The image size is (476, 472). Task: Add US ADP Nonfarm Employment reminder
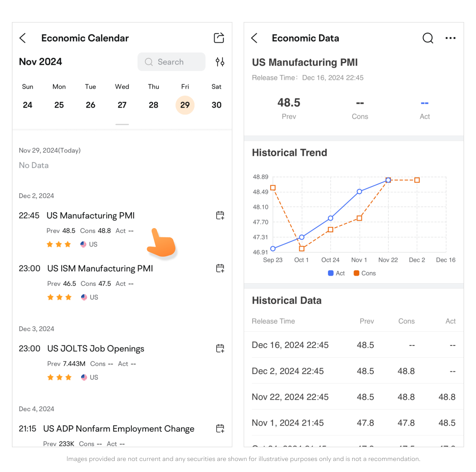pyautogui.click(x=220, y=428)
